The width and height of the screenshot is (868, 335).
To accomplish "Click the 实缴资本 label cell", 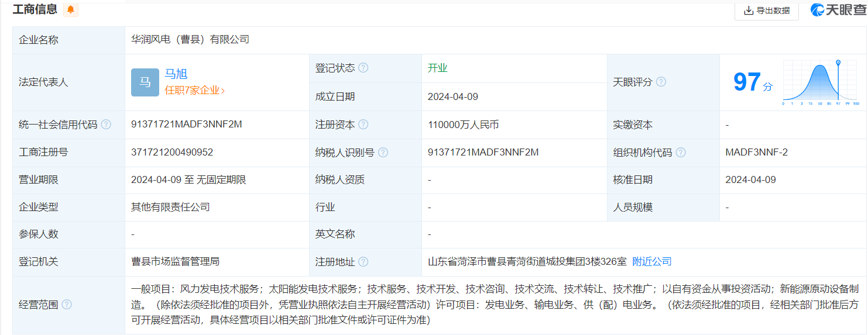I will 664,125.
